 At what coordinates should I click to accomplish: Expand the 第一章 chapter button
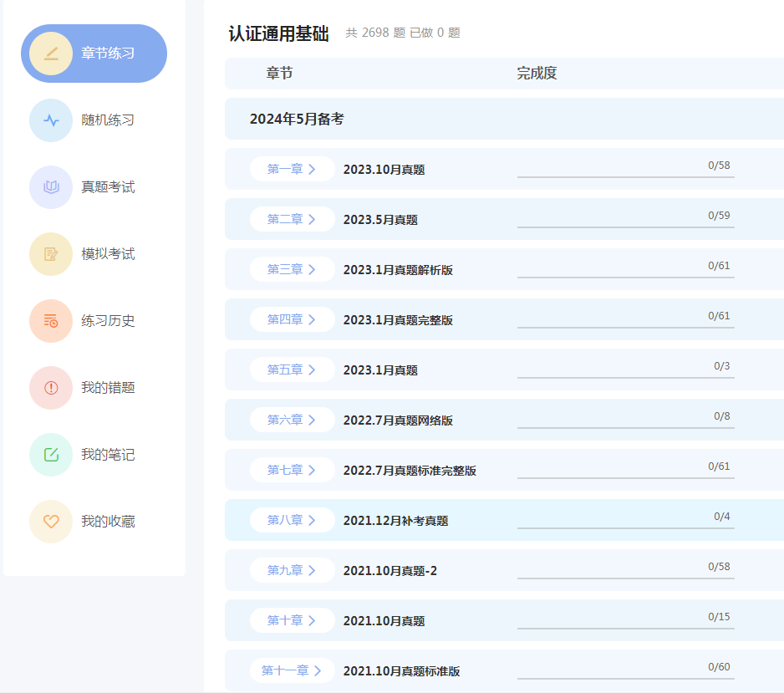coord(292,169)
